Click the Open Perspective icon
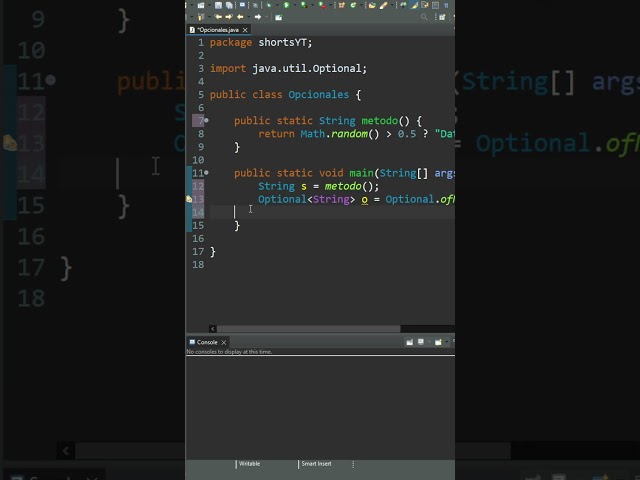Viewport: 640px width, 480px height. click(x=442, y=17)
